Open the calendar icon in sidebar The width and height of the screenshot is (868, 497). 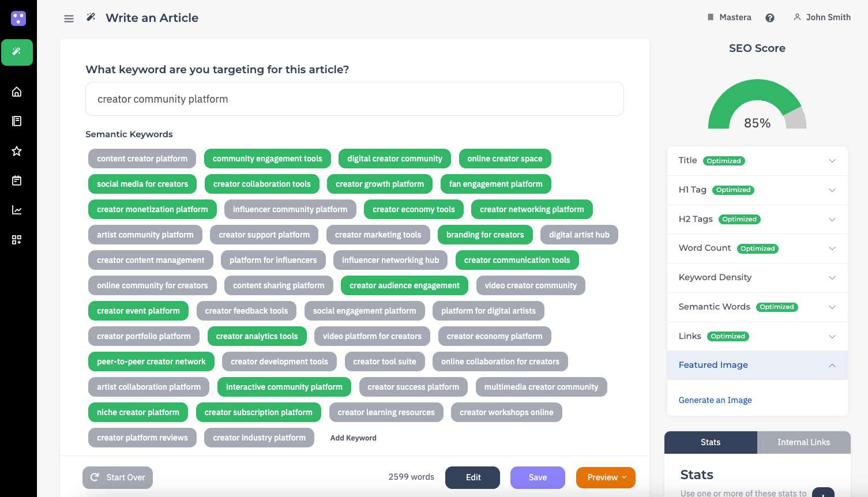pyautogui.click(x=17, y=180)
